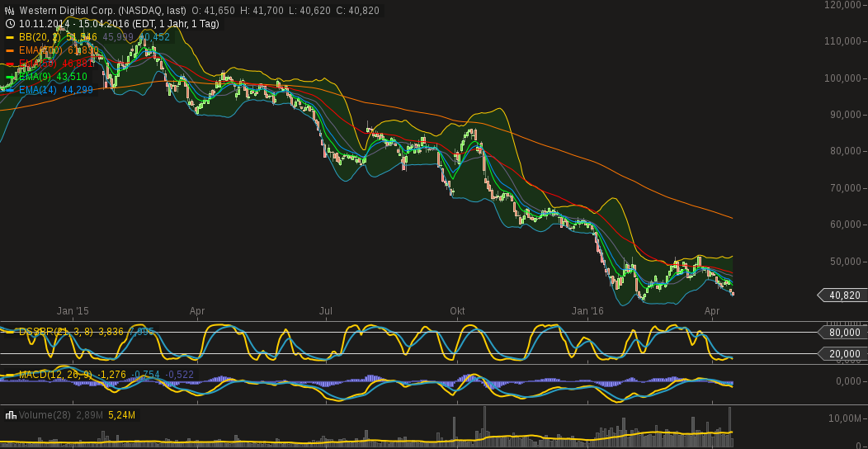Select the EMA(9) indicator label
The image size is (868, 449).
[x=35, y=77]
